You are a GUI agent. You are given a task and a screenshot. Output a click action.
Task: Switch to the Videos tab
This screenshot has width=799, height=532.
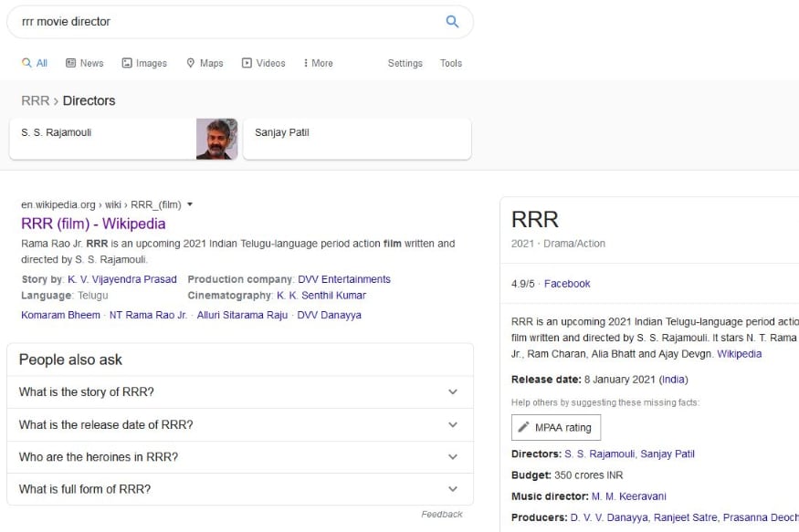click(264, 63)
